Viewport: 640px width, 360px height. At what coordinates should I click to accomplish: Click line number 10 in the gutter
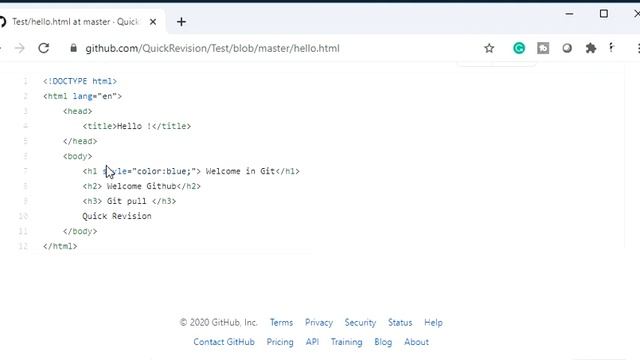click(23, 216)
